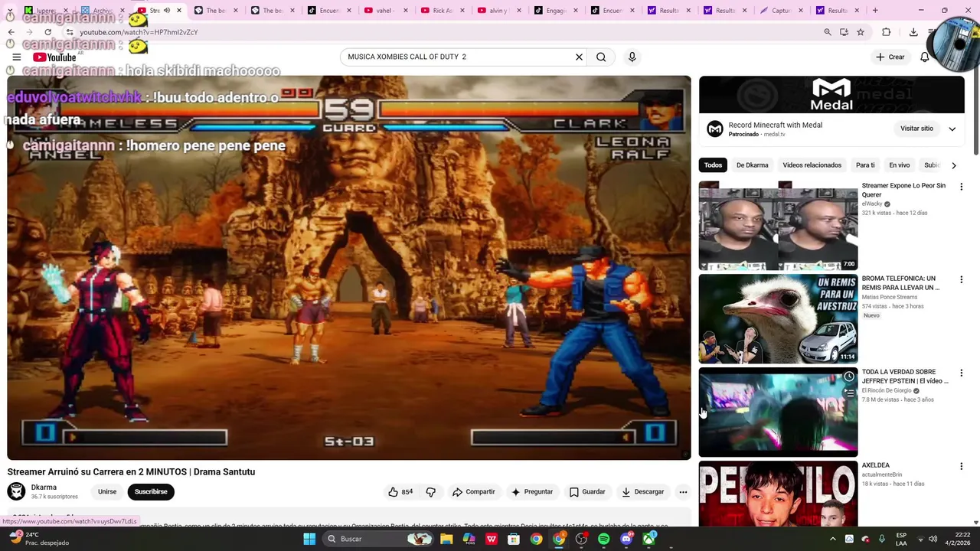Select the De Dkarma filter chip
The image size is (980, 551).
click(752, 165)
